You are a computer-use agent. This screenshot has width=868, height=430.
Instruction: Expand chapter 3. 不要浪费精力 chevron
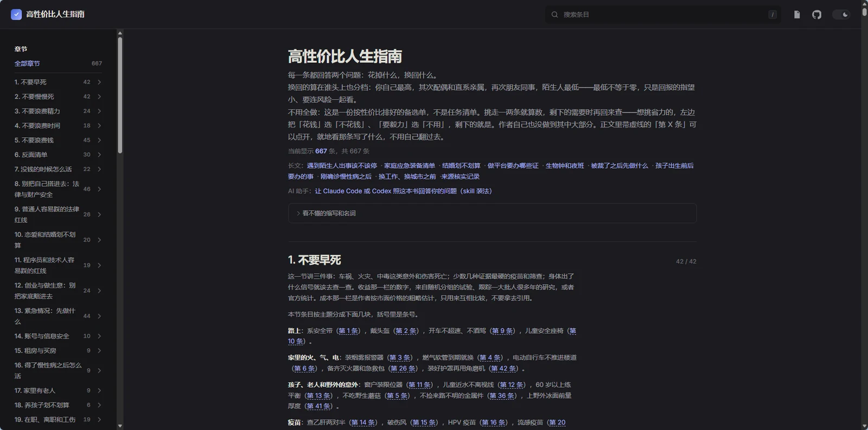(99, 111)
